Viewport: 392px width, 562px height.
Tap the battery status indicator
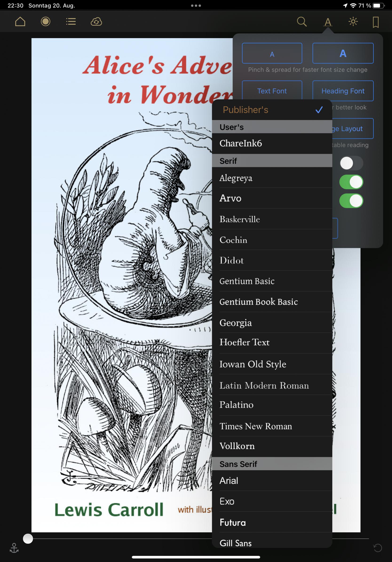coord(379,5)
